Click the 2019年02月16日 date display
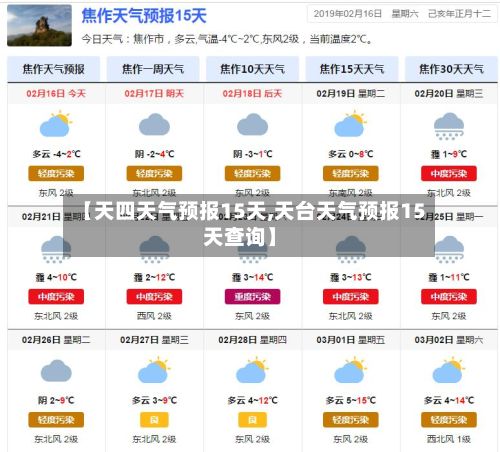This screenshot has width=500, height=452. pos(348,14)
